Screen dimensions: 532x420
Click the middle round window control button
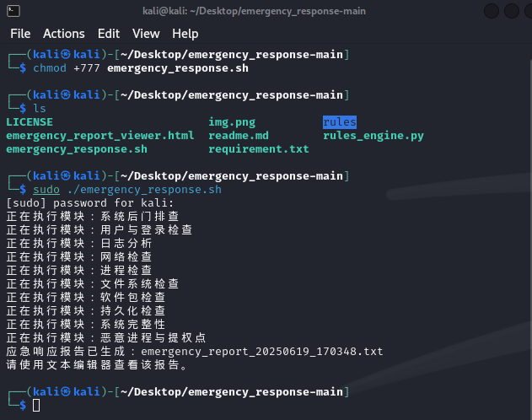pyautogui.click(x=511, y=11)
